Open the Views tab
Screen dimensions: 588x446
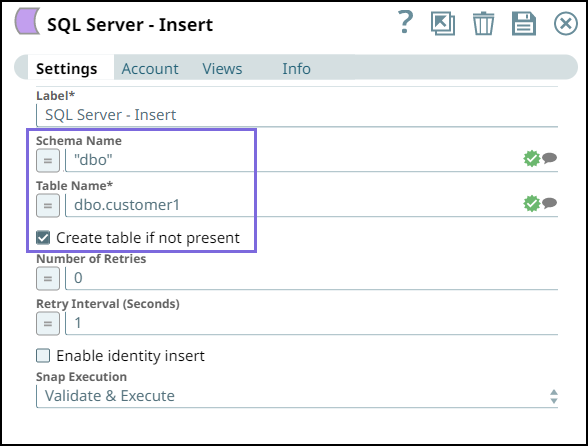click(222, 69)
